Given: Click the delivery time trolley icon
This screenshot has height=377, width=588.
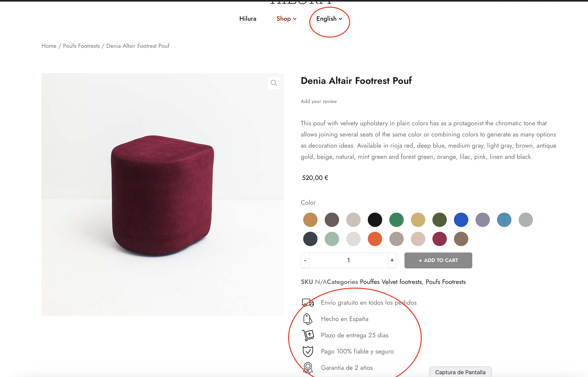Looking at the screenshot, I should click(x=308, y=335).
